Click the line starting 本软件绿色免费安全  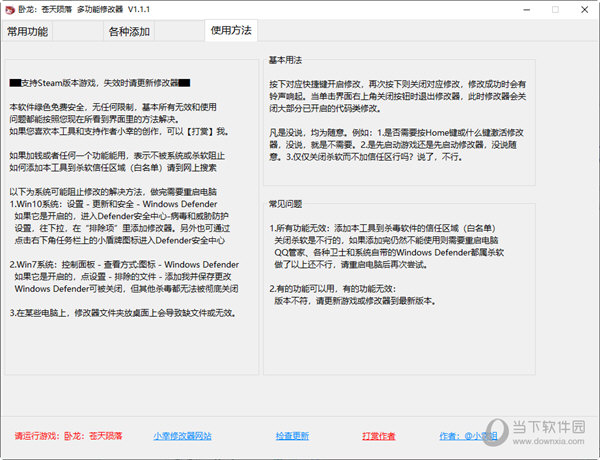point(113,107)
